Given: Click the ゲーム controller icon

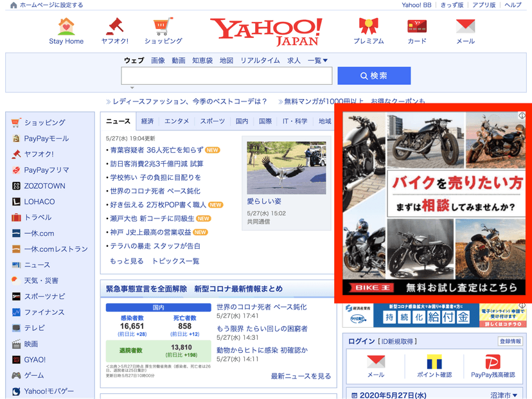Looking at the screenshot, I should (16, 375).
